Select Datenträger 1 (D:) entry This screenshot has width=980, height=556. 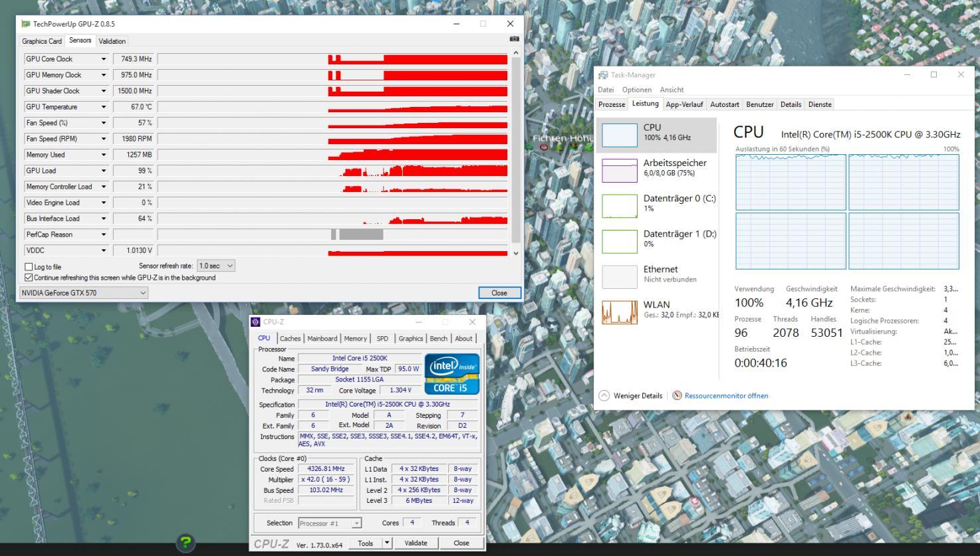[658, 241]
